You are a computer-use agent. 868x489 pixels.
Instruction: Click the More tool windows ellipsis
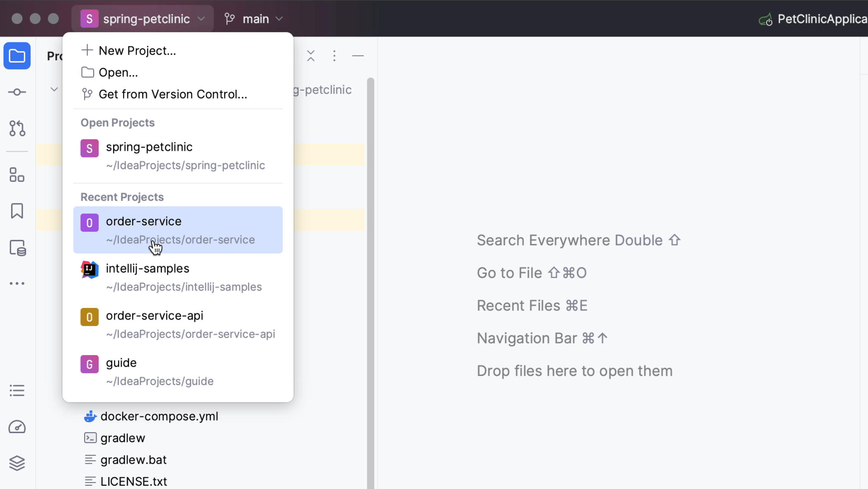click(17, 283)
